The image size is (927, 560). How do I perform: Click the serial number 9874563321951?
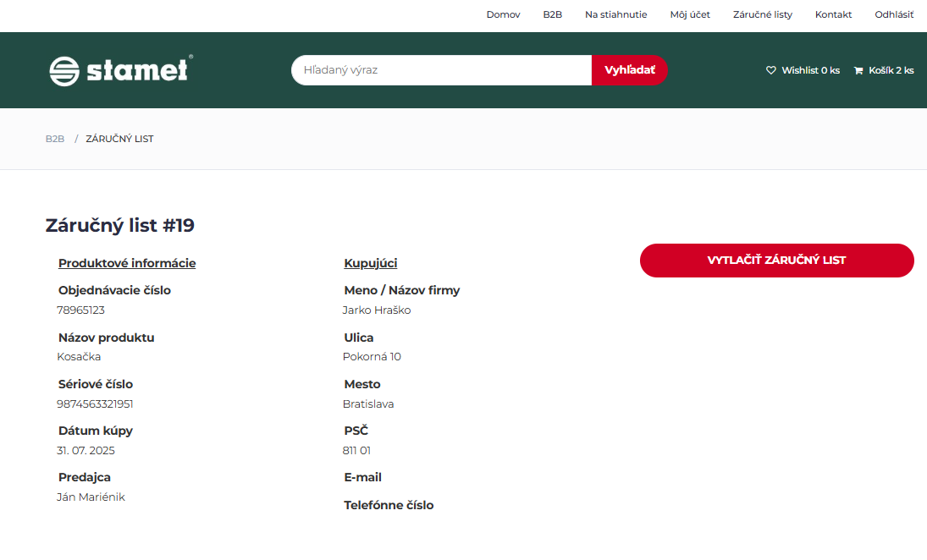tap(95, 404)
